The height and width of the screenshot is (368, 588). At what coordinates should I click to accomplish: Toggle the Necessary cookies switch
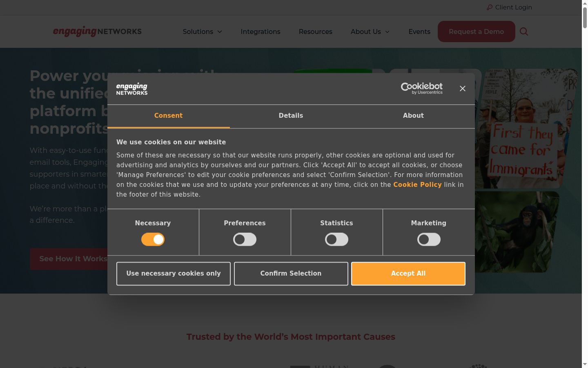tap(153, 240)
